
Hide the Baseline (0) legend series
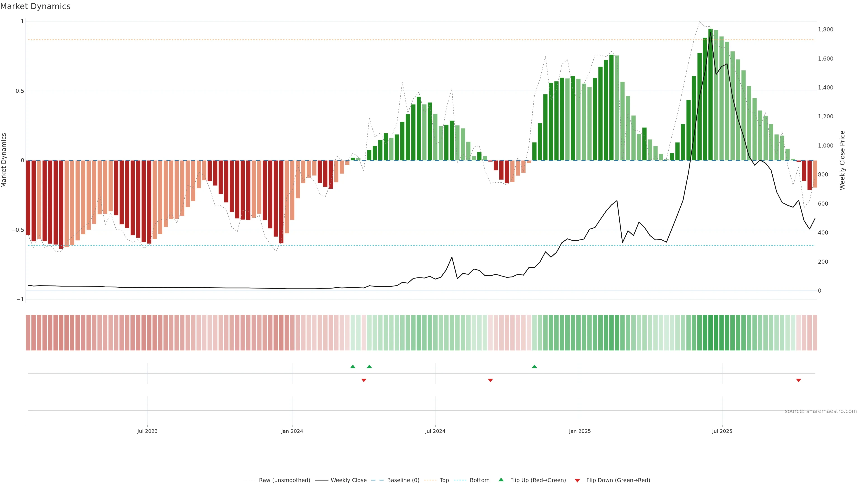coord(403,480)
